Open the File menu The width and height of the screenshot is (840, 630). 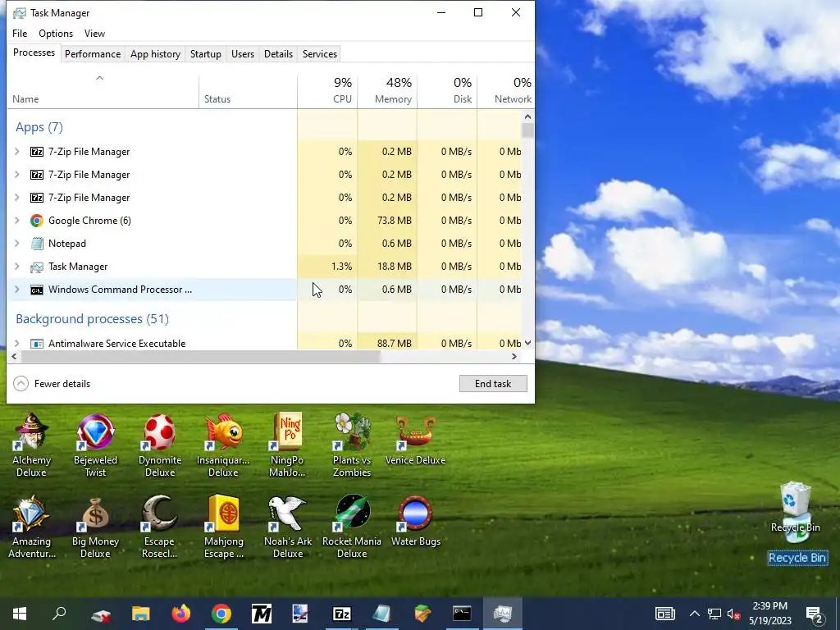20,33
